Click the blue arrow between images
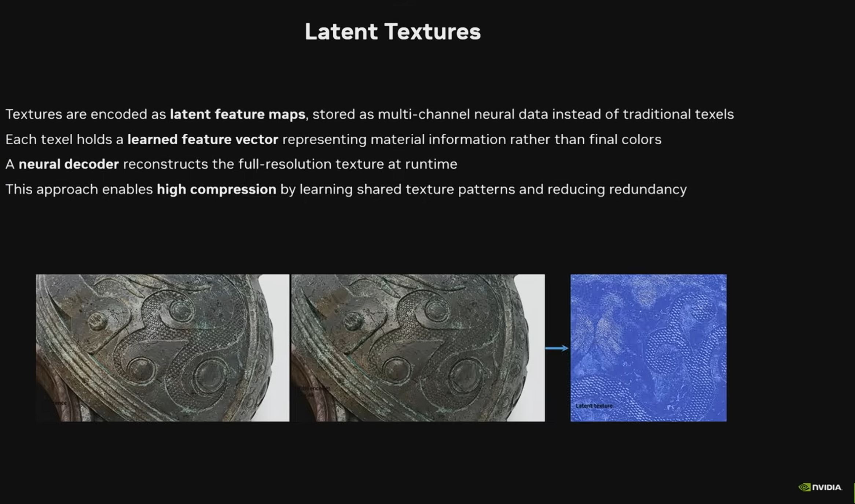This screenshot has width=855, height=504. 557,348
